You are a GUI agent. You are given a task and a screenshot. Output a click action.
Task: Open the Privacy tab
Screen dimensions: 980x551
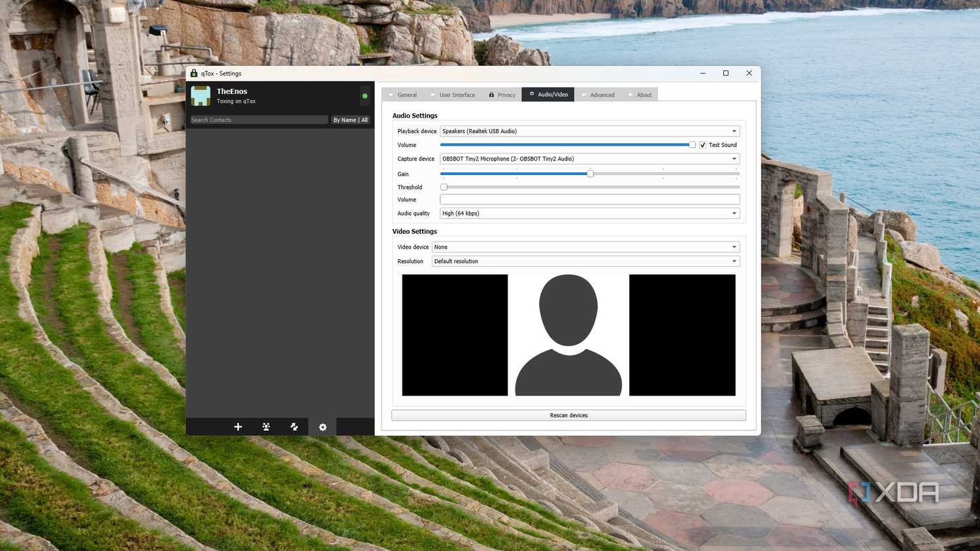502,95
